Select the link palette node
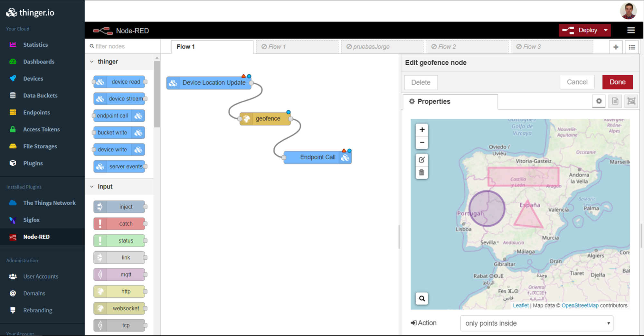Image resolution: width=644 pixels, height=336 pixels. pyautogui.click(x=119, y=258)
